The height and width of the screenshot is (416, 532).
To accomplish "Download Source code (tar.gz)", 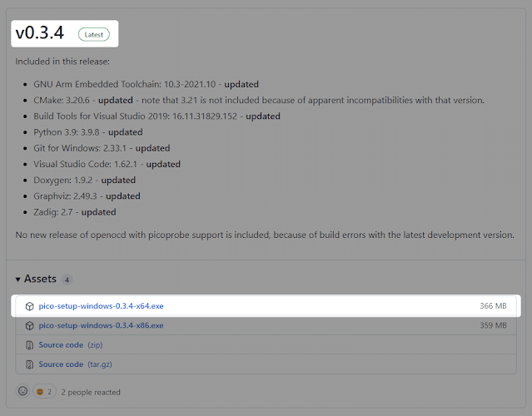I will point(75,364).
